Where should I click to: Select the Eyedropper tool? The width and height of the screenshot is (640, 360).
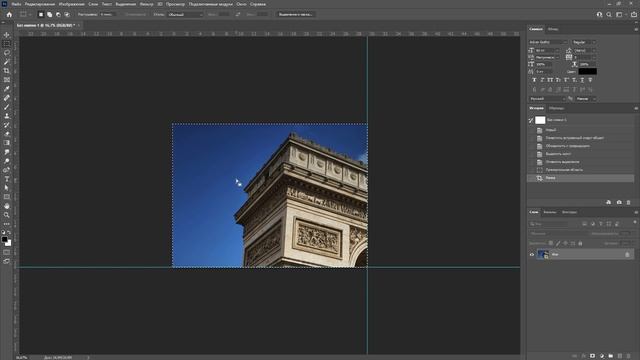[x=7, y=89]
